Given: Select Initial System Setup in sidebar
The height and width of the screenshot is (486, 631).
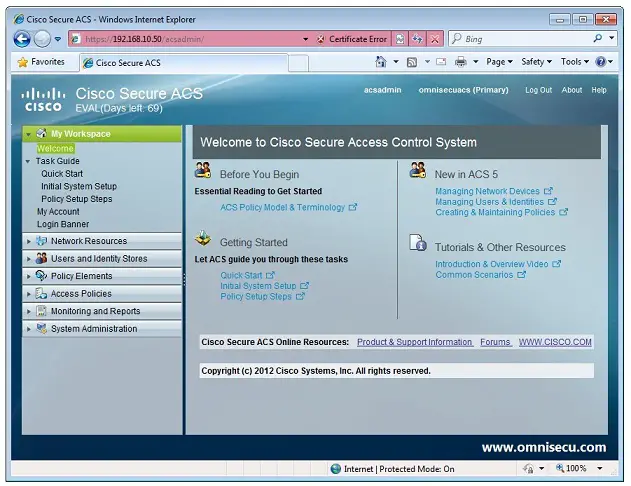Looking at the screenshot, I should (79, 186).
